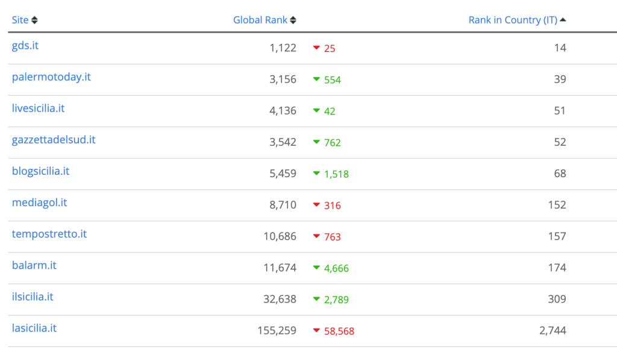Click the upward triangle on Rank in Country (IT)

pyautogui.click(x=562, y=19)
